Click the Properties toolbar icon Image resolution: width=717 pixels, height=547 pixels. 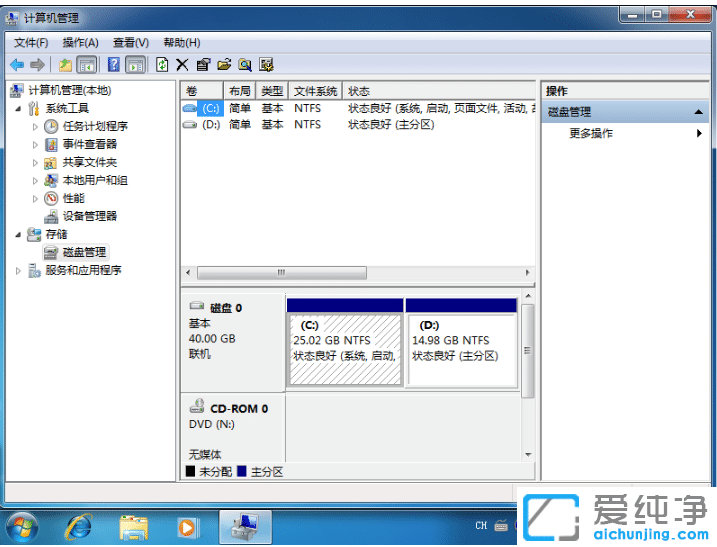[203, 65]
